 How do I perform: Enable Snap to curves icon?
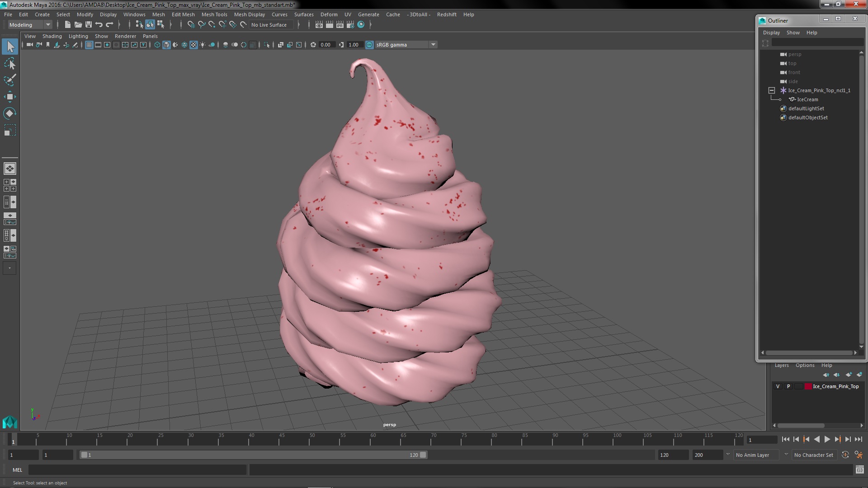(x=202, y=25)
